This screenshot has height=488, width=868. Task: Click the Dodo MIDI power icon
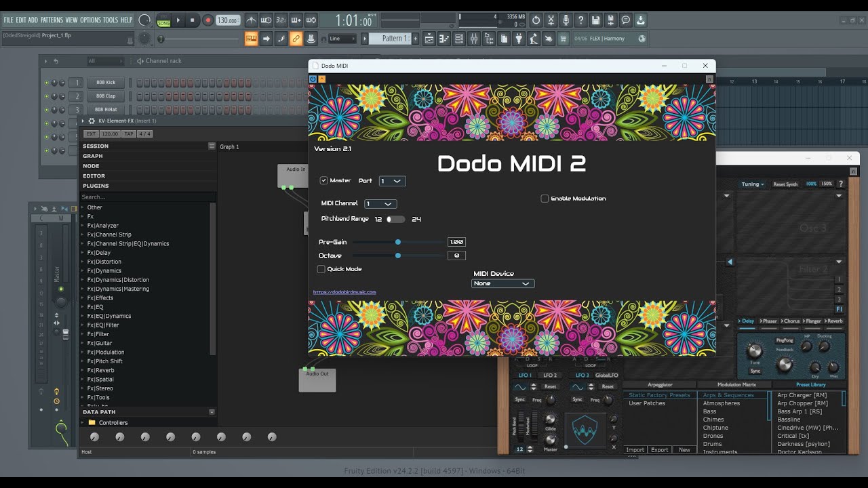pyautogui.click(x=313, y=79)
